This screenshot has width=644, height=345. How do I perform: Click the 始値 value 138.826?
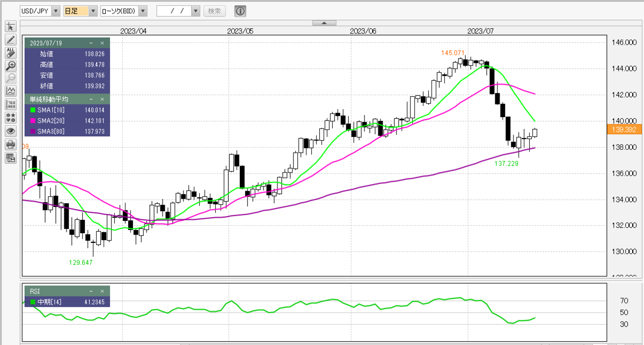click(x=94, y=54)
